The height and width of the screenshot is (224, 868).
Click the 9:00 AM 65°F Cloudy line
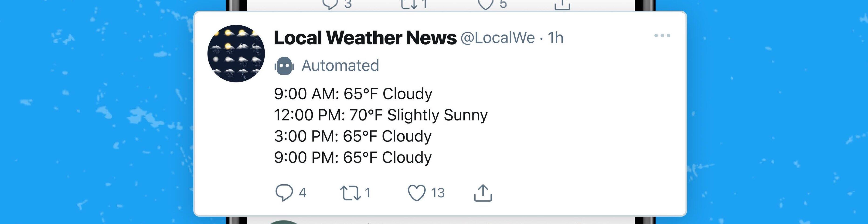(x=353, y=93)
